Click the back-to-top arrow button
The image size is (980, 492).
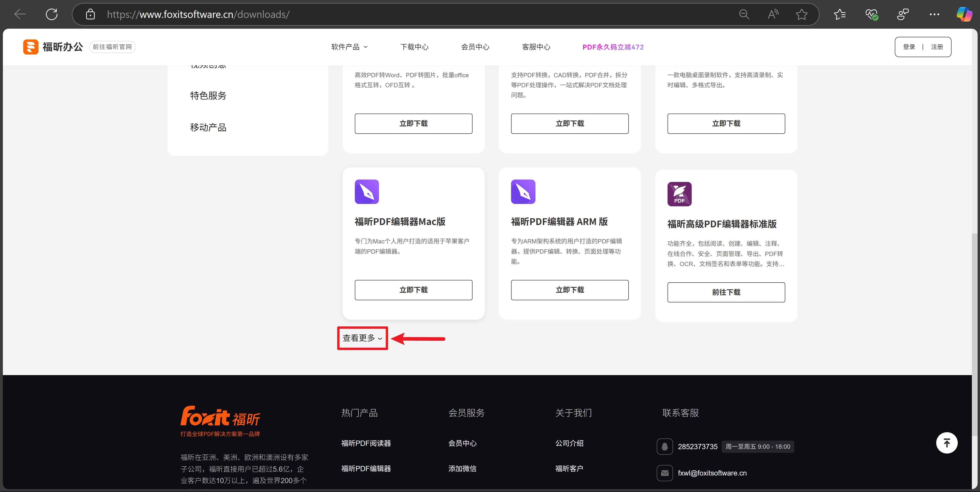point(947,443)
